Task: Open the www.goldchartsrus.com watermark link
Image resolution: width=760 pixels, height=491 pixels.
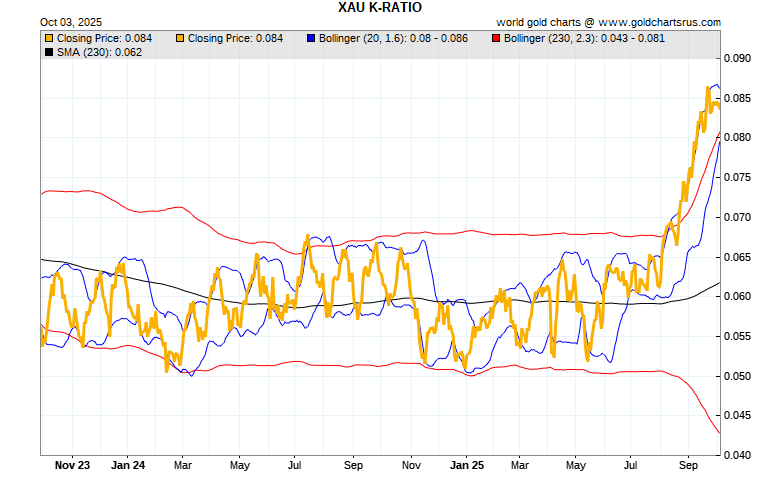Action: (x=663, y=21)
